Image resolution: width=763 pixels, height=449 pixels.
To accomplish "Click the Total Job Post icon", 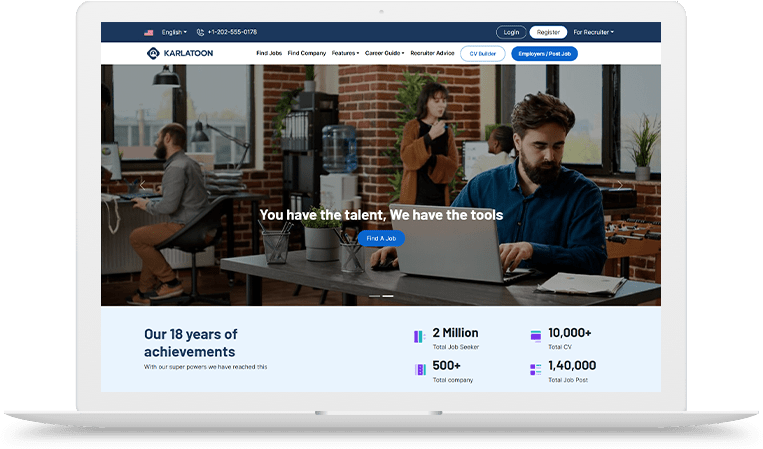I will click(x=536, y=370).
